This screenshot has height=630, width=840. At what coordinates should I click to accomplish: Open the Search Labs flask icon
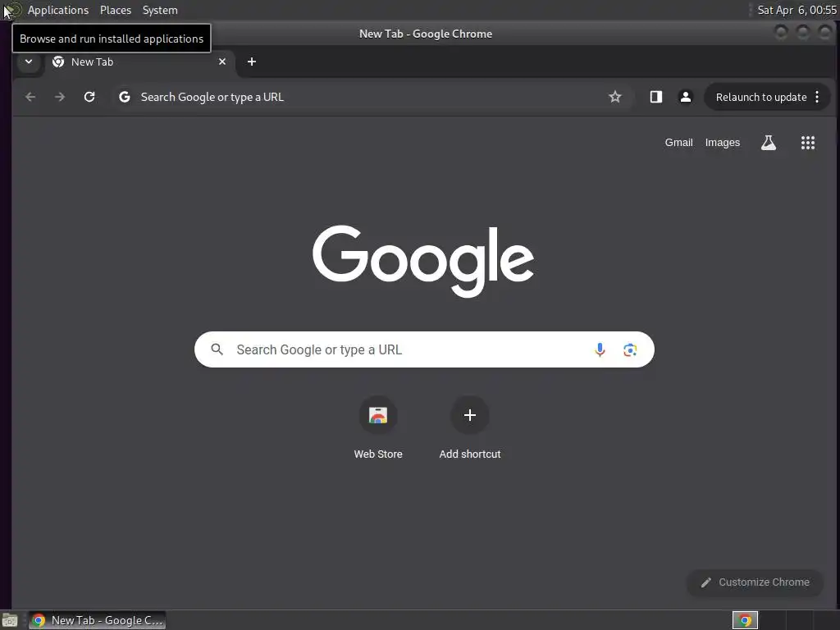769,143
